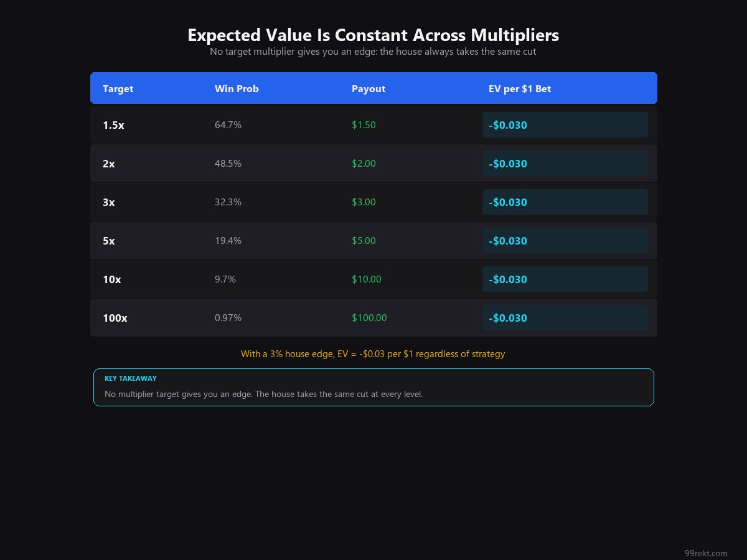Viewport: 747px width, 560px height.
Task: Click the $5.00 payout value
Action: (x=364, y=241)
